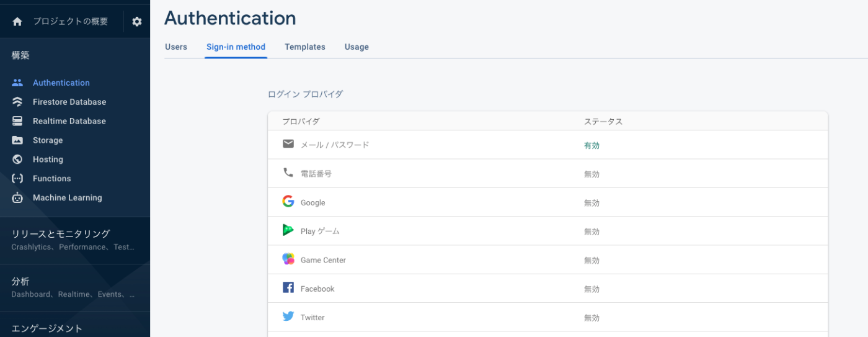868x337 pixels.
Task: Open the 電話番号 provider row
Action: [547, 173]
